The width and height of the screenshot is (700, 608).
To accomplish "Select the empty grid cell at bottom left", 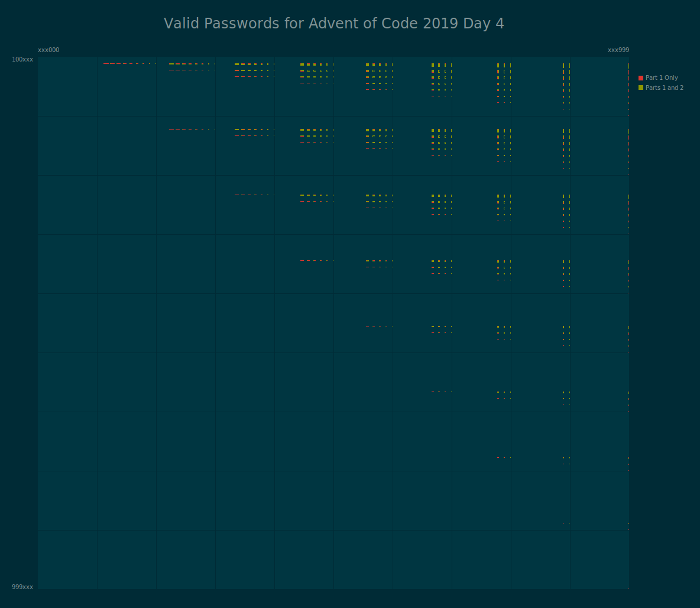I will pos(67,560).
